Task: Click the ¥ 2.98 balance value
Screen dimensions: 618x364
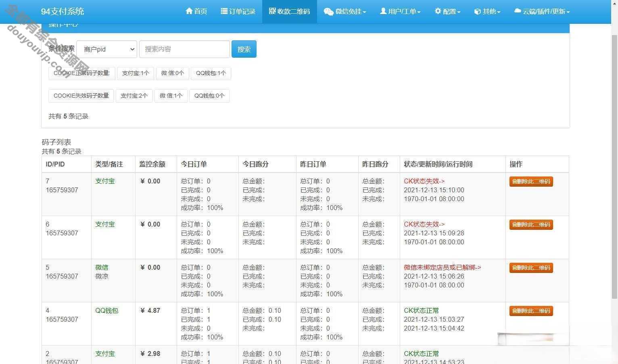Action: click(x=150, y=354)
